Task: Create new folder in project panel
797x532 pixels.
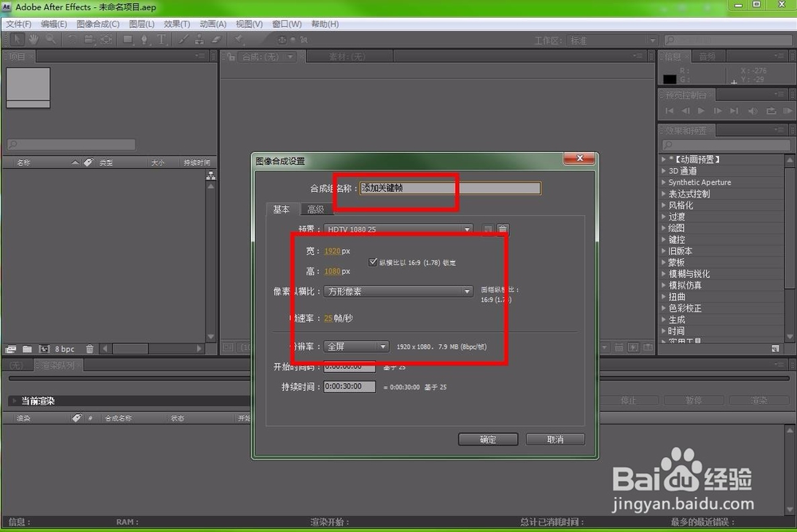Action: (27, 349)
